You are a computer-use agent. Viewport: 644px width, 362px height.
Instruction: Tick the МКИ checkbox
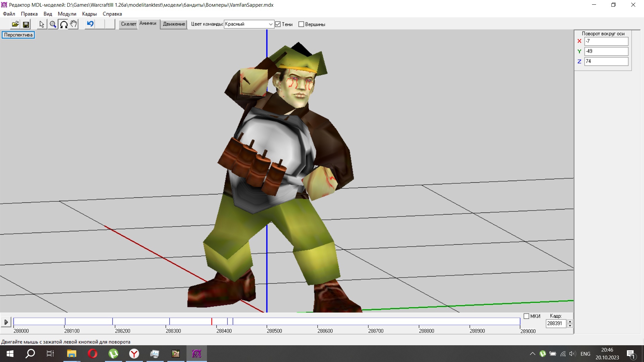(x=526, y=316)
